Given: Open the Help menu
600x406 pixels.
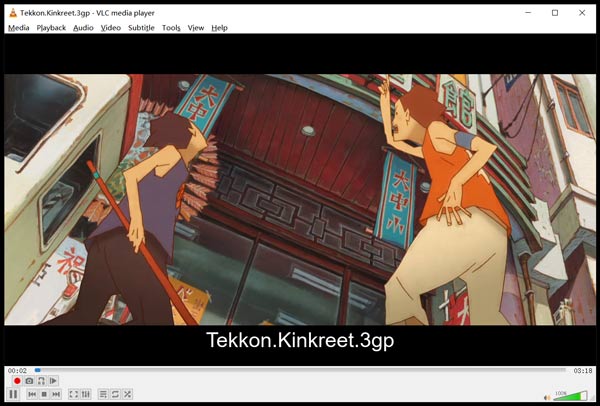Looking at the screenshot, I should click(x=220, y=28).
